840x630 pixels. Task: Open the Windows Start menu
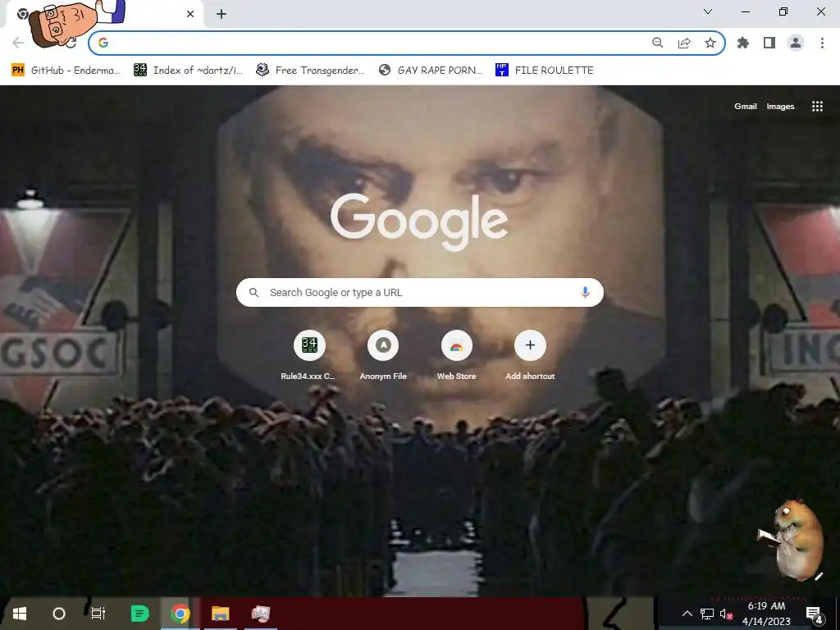click(20, 614)
